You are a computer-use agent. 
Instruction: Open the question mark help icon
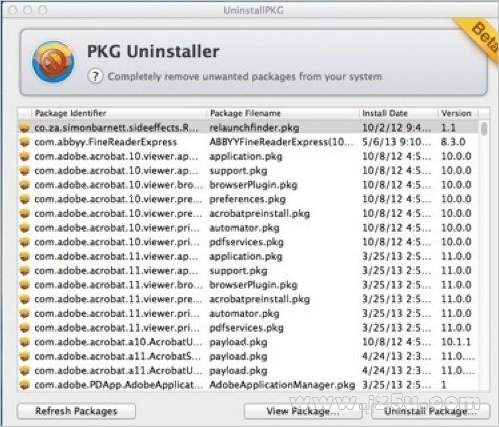tap(95, 76)
